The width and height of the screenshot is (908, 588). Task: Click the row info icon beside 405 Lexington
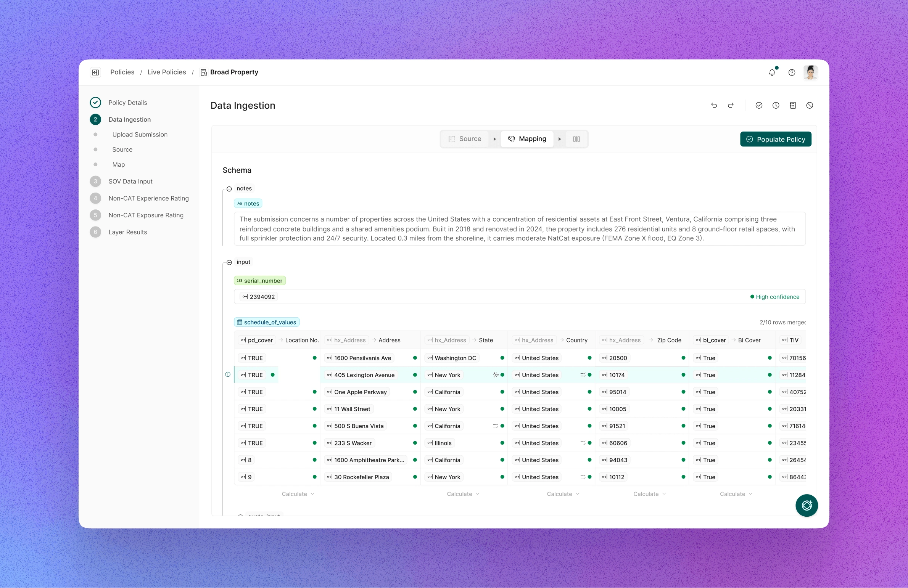(228, 374)
